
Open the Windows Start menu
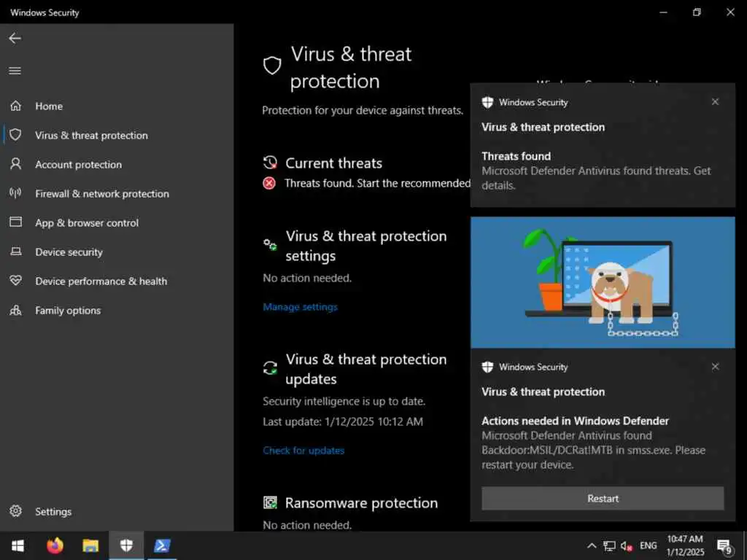click(x=18, y=545)
